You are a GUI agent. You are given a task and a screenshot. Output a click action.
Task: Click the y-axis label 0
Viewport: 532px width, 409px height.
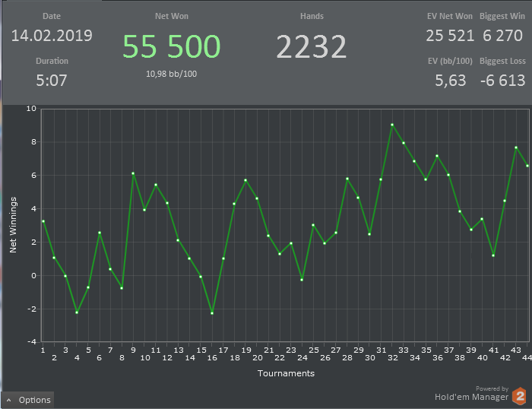(33, 276)
